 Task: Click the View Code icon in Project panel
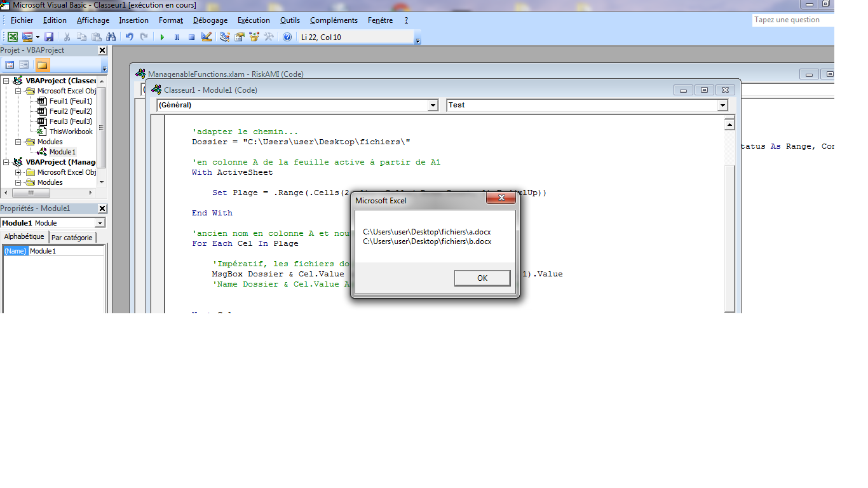pyautogui.click(x=10, y=64)
